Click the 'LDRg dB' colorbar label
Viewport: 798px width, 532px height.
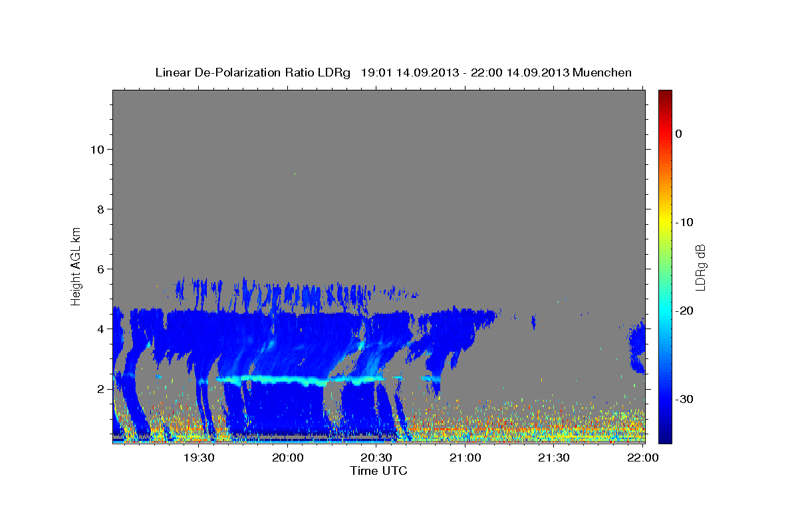700,267
